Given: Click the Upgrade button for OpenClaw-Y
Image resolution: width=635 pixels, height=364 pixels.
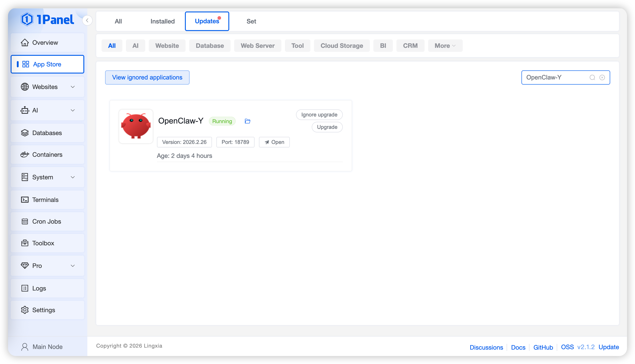Looking at the screenshot, I should coord(327,127).
